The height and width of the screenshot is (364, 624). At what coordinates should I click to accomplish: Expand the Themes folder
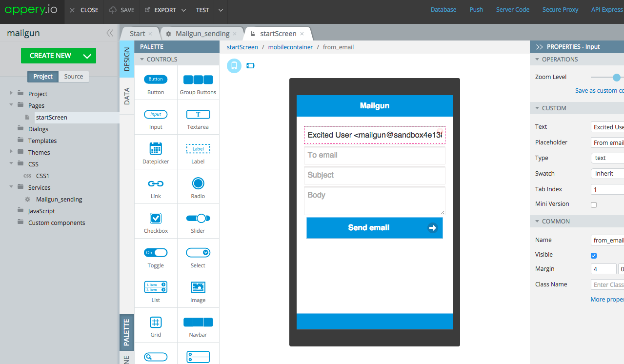coord(11,152)
